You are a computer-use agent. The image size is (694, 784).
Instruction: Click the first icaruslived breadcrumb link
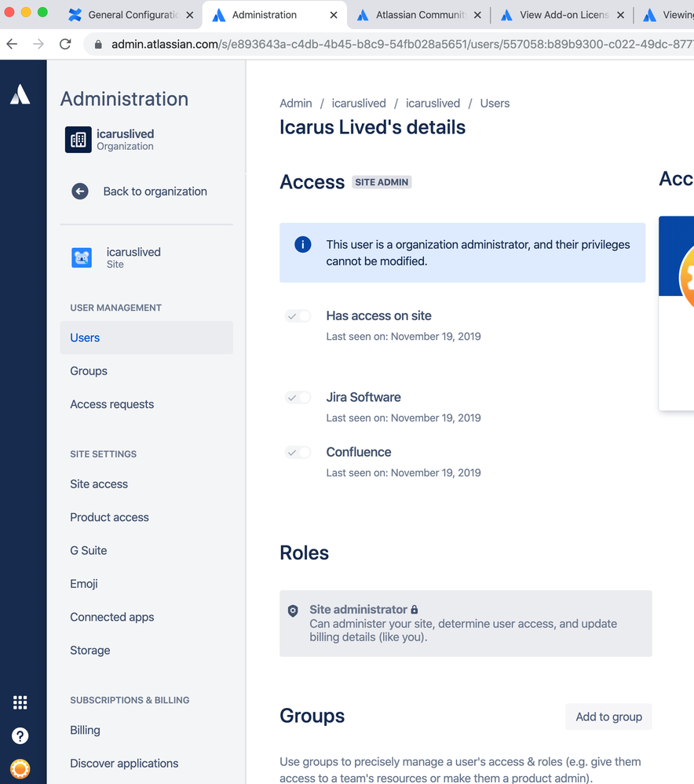click(359, 103)
